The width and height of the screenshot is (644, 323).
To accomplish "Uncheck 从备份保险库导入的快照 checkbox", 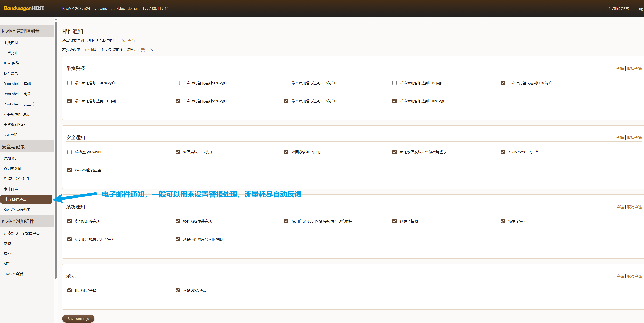I will (x=178, y=239).
